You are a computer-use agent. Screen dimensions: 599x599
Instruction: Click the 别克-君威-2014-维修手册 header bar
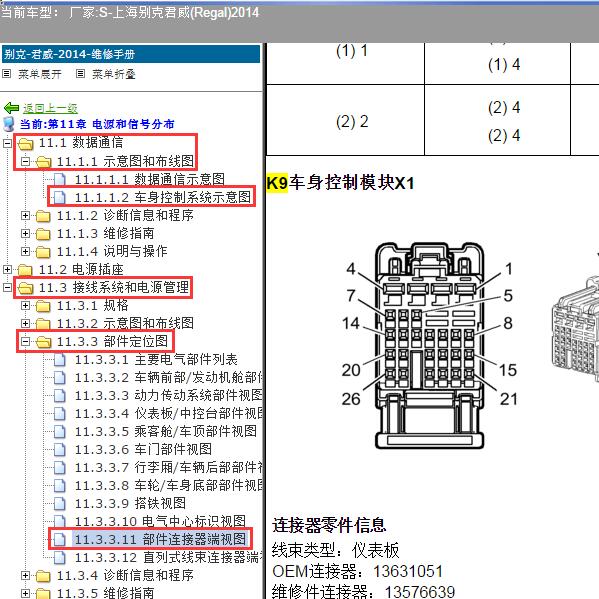131,54
